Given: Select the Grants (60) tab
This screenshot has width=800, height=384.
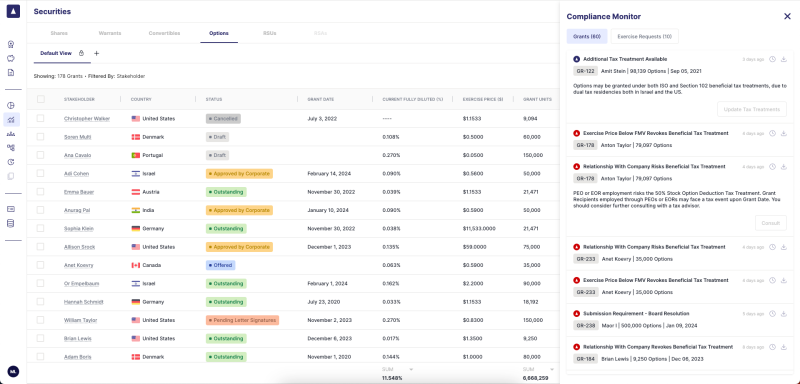Looking at the screenshot, I should pyautogui.click(x=587, y=37).
